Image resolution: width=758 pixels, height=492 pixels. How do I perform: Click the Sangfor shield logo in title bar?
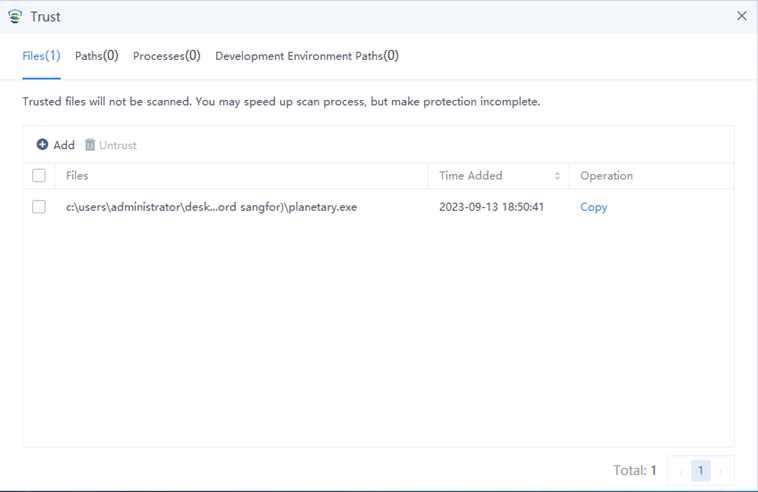15,16
